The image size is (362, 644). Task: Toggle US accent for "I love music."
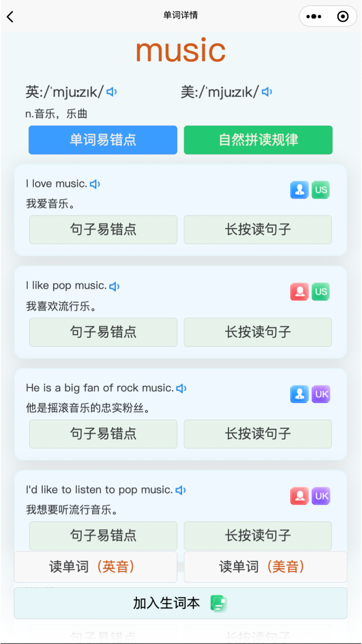(x=321, y=190)
